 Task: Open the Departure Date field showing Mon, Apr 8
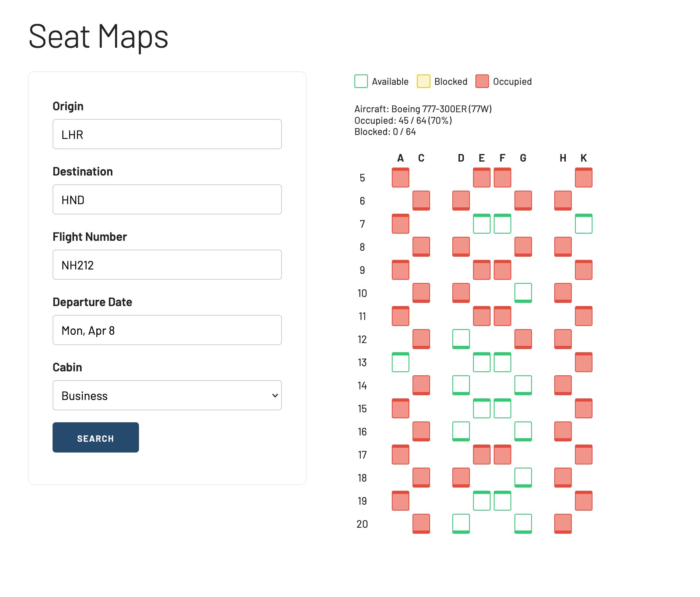167,330
